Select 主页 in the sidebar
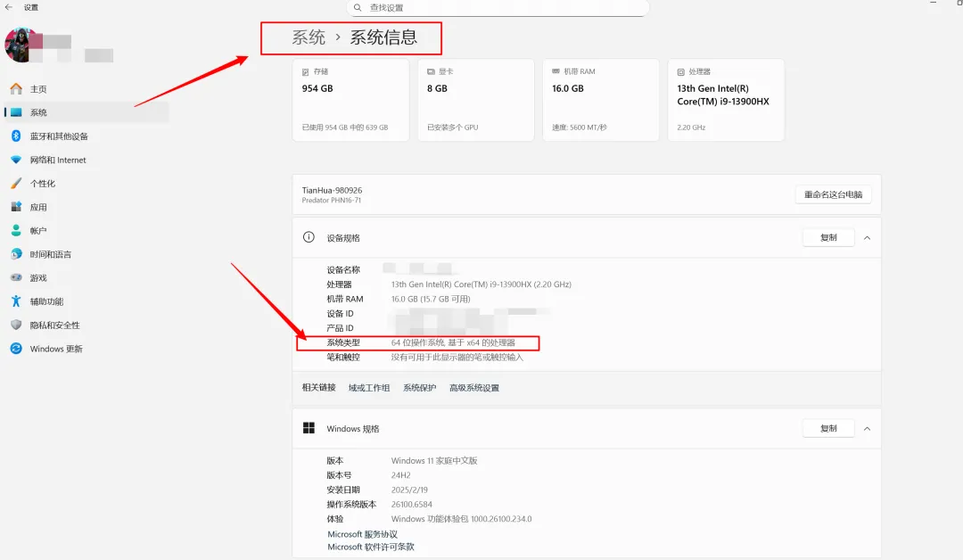This screenshot has height=560, width=963. [86, 89]
